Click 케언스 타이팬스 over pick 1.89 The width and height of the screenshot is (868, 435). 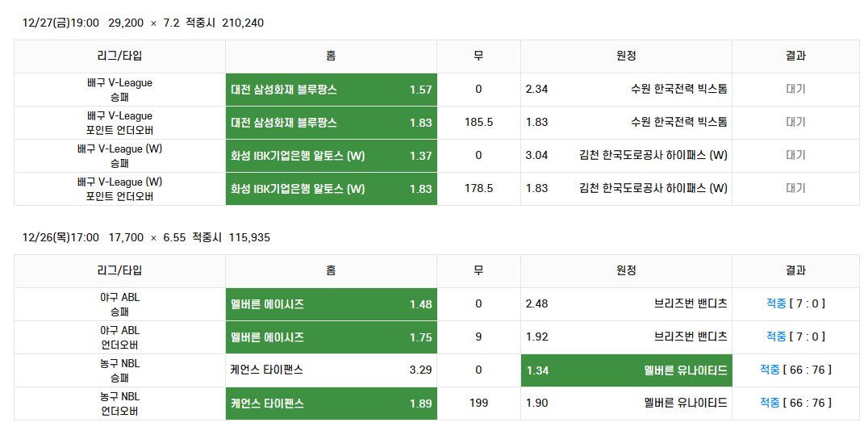click(331, 404)
